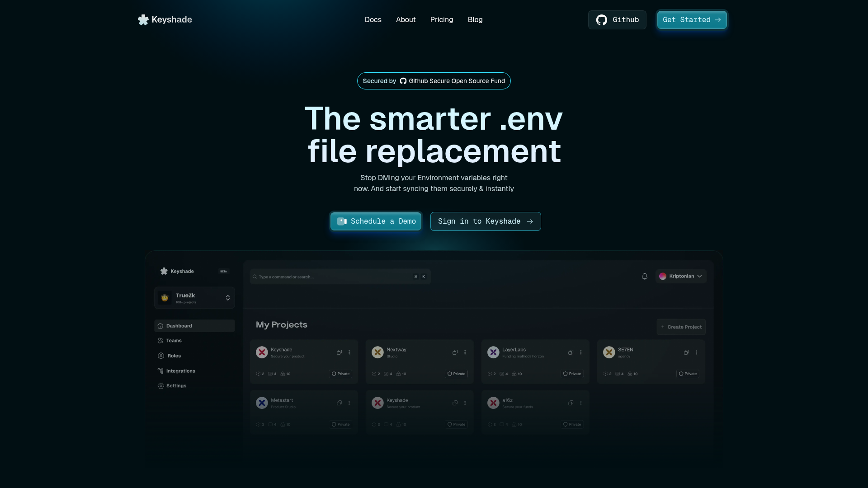
Task: Click Private badge on LayerLabs card
Action: 572,374
